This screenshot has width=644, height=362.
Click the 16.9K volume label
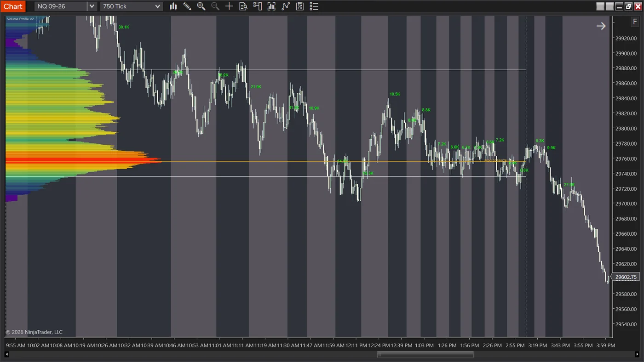[314, 108]
